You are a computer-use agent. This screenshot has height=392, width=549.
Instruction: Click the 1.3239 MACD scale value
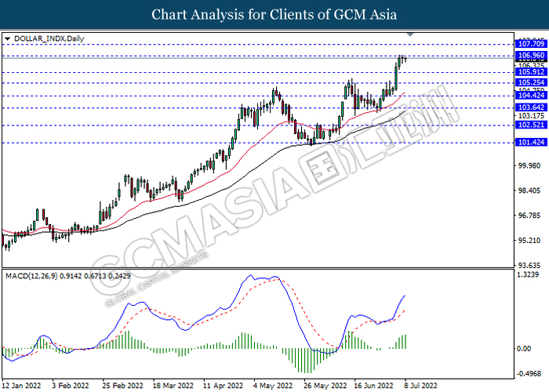click(x=528, y=274)
